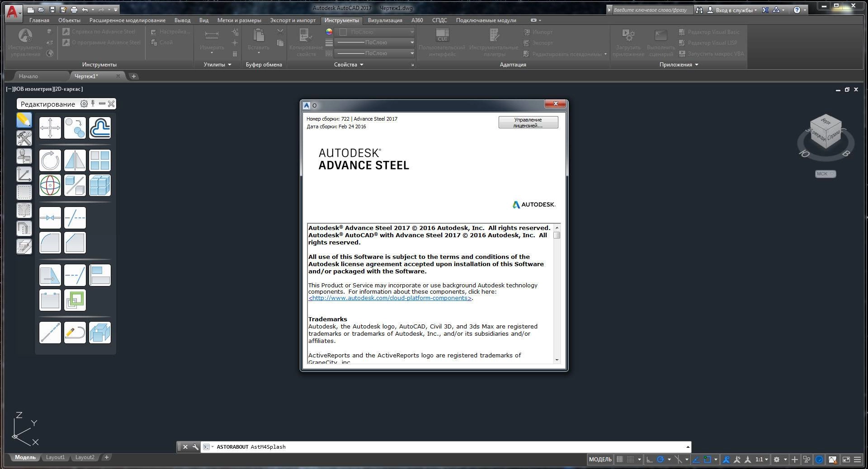
Task: Select the Chamfer angled corner tool
Action: [75, 243]
